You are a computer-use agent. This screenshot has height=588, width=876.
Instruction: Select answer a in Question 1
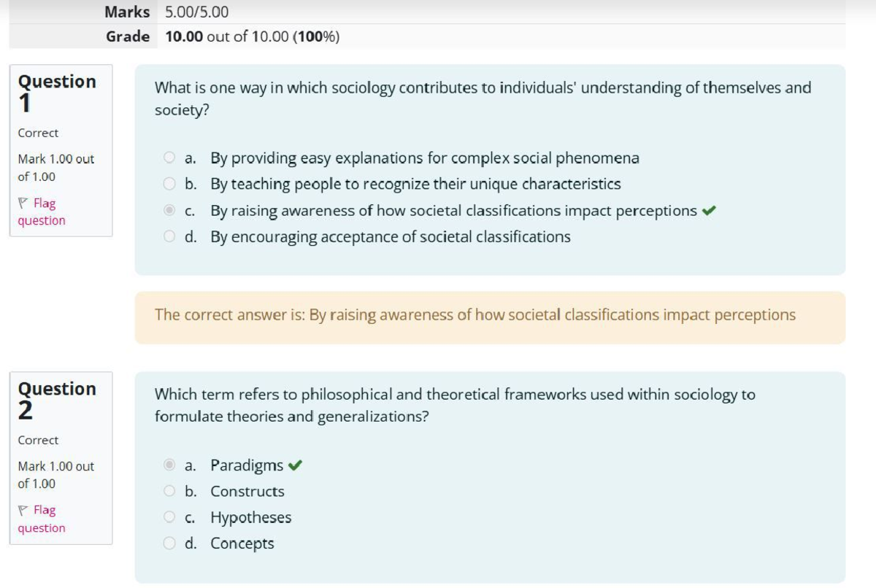click(169, 158)
